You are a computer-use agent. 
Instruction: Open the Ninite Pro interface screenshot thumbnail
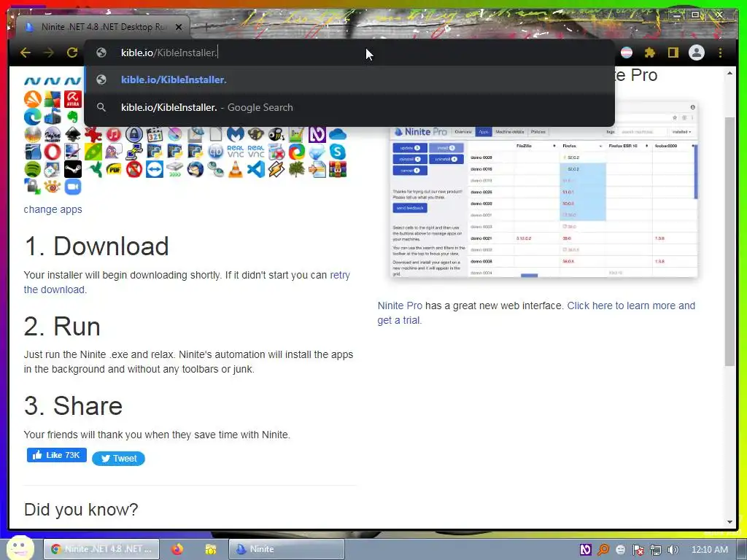pyautogui.click(x=543, y=188)
